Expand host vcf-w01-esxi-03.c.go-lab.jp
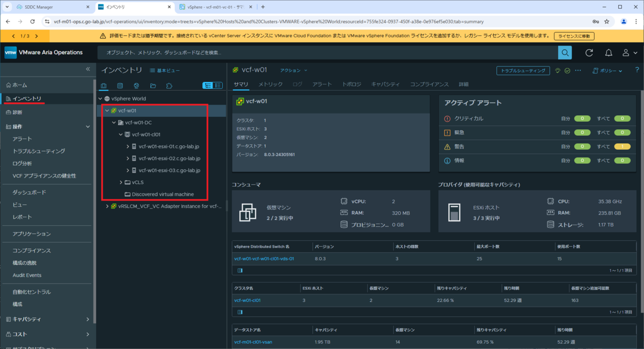This screenshot has height=349, width=644. click(x=128, y=170)
